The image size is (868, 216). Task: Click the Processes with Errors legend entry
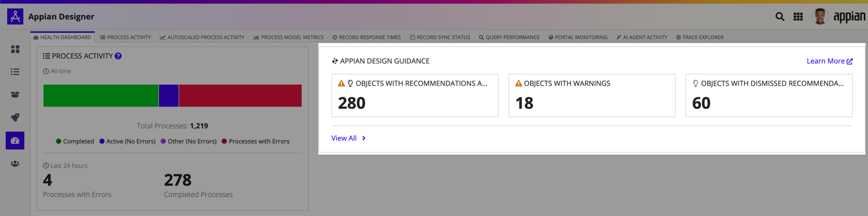tap(256, 141)
